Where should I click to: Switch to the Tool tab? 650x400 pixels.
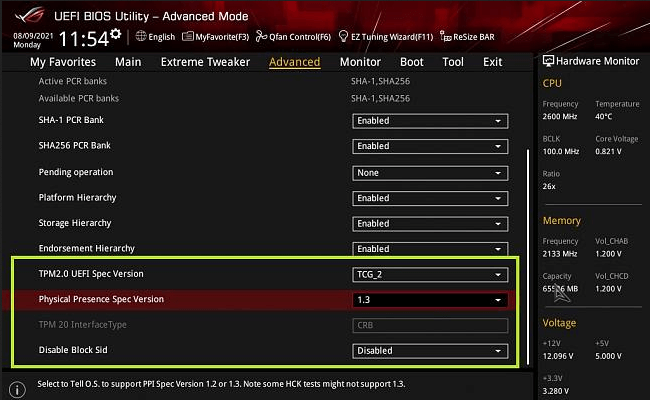coord(453,62)
